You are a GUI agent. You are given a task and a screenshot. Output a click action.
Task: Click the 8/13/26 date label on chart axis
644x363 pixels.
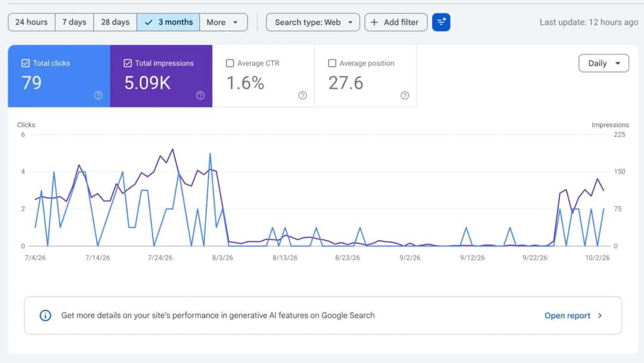pos(284,258)
